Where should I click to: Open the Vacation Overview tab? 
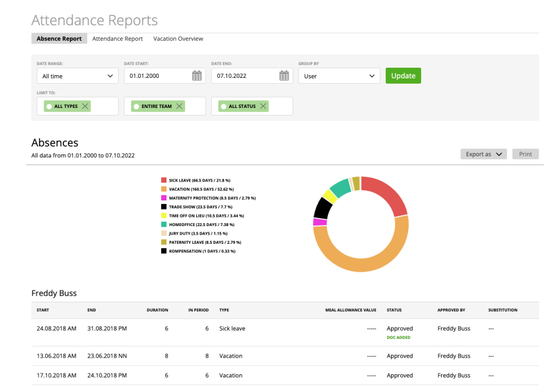tap(178, 39)
